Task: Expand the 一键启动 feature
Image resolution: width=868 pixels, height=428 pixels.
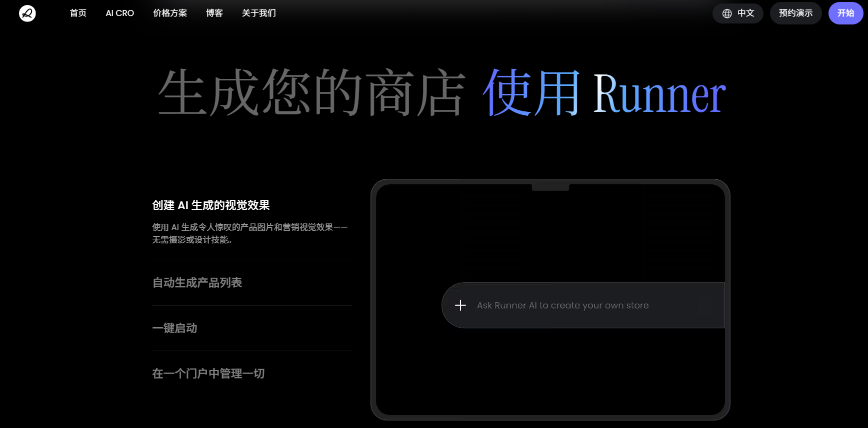Action: [174, 328]
